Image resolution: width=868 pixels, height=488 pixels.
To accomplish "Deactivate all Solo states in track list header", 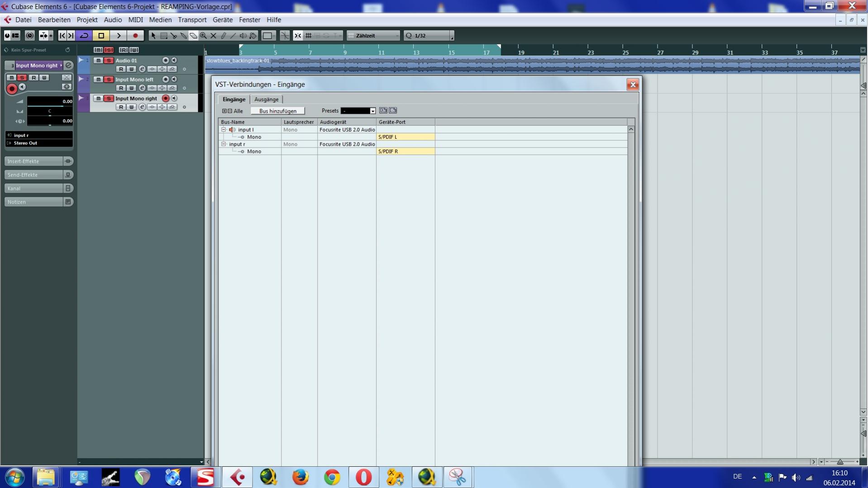I will pos(109,50).
